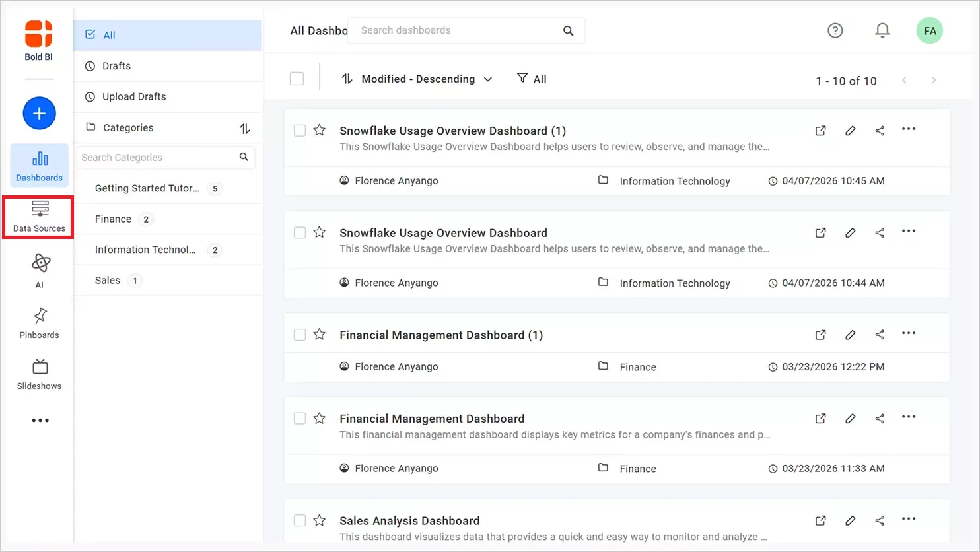Image resolution: width=980 pixels, height=552 pixels.
Task: Favorite Snowflake Usage Overview Dashboard (1) star
Action: [319, 130]
